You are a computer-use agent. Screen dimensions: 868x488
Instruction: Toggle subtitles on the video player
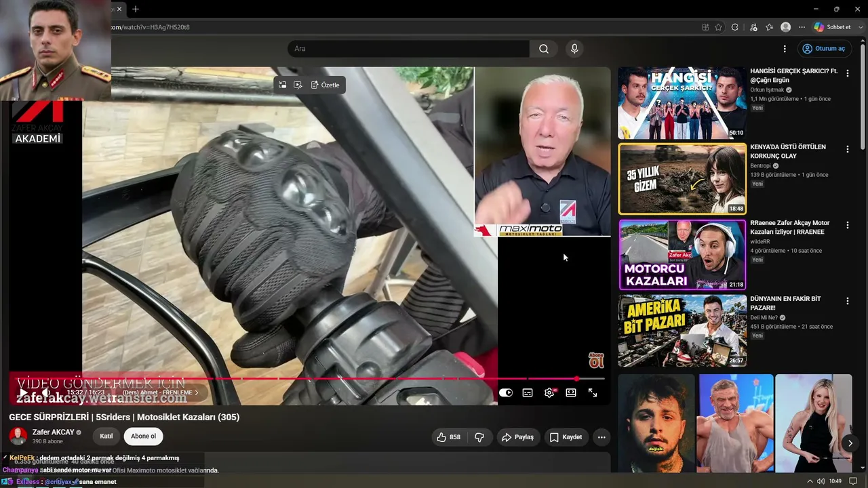point(528,392)
